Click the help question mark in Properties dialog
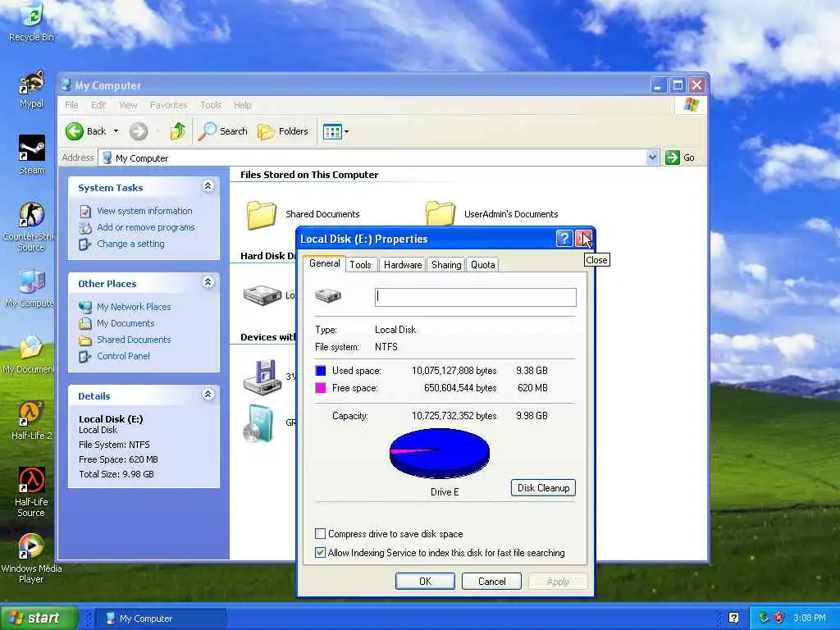The width and height of the screenshot is (840, 630). click(x=564, y=239)
